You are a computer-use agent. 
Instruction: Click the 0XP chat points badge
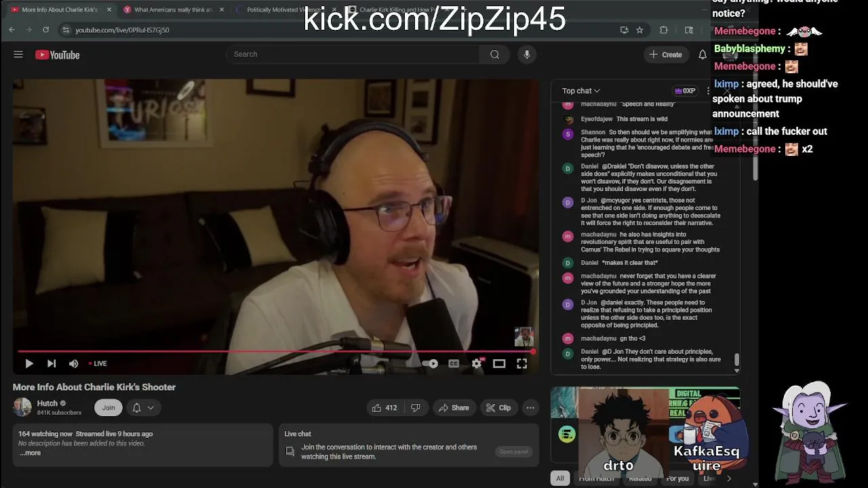click(685, 91)
